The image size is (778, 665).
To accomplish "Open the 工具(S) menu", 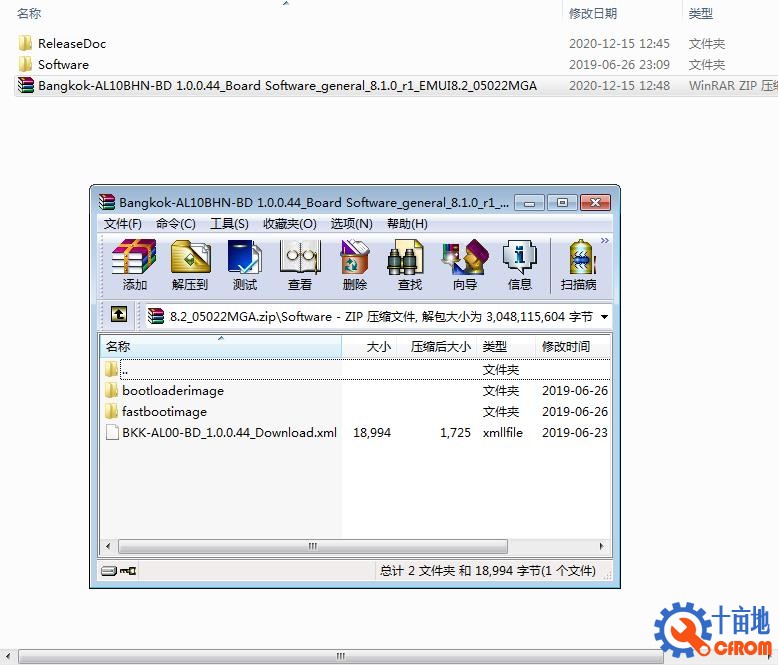I will click(x=229, y=224).
